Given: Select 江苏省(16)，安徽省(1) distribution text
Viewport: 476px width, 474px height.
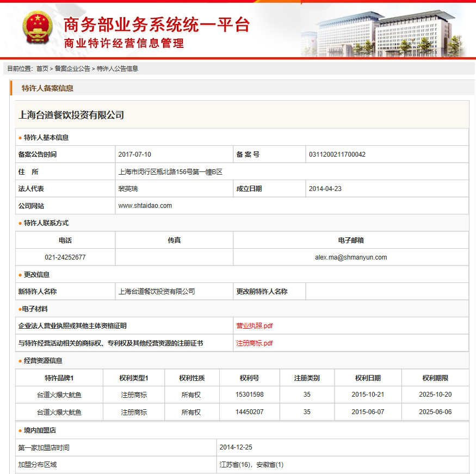Looking at the screenshot, I should point(251,465).
